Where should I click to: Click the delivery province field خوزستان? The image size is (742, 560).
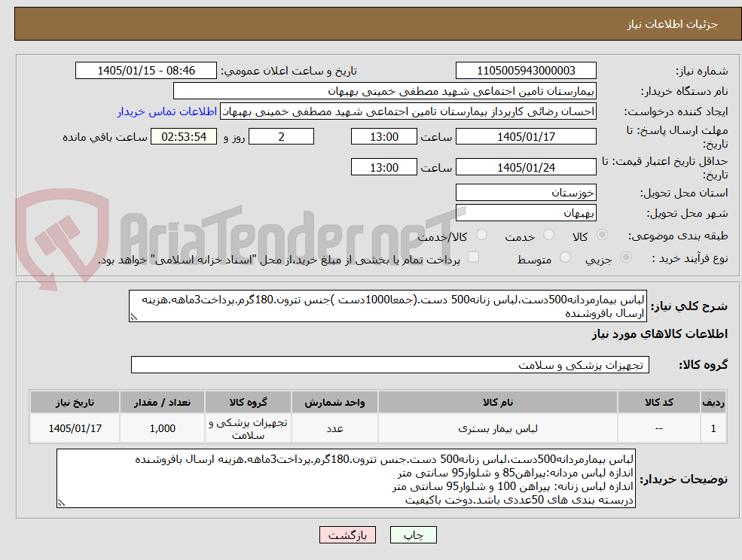[526, 193]
